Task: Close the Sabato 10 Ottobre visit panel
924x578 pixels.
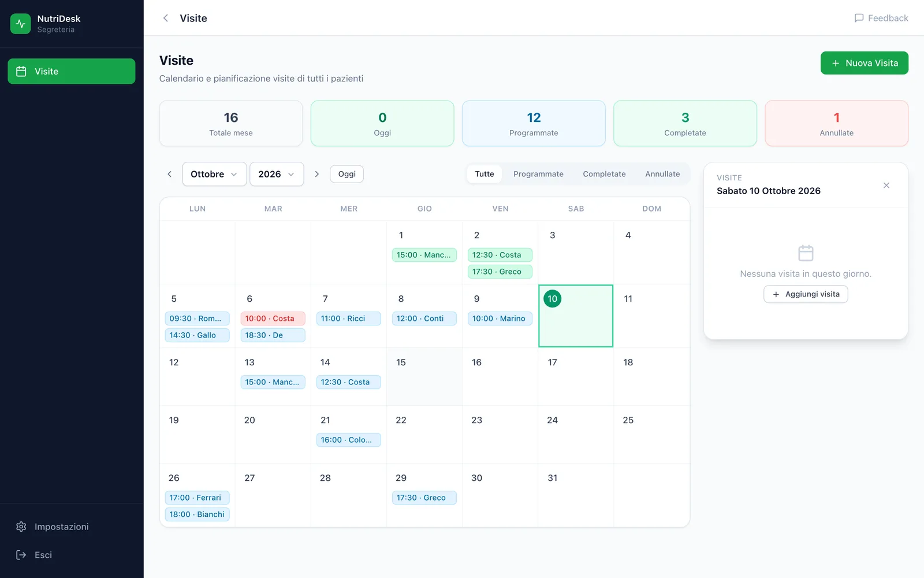Action: click(886, 185)
